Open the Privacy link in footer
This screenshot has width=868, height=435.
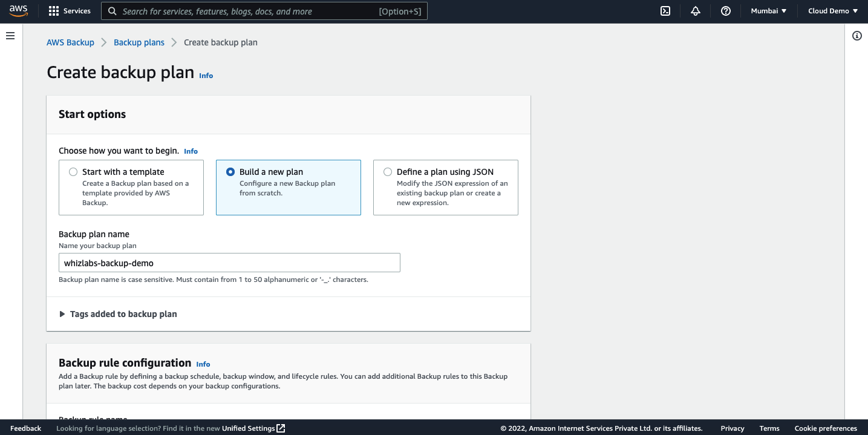733,428
